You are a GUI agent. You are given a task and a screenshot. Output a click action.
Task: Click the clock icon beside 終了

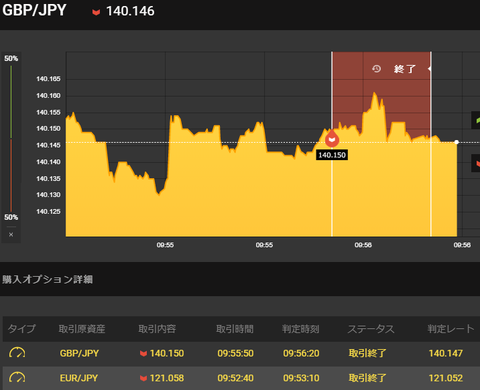[x=376, y=69]
